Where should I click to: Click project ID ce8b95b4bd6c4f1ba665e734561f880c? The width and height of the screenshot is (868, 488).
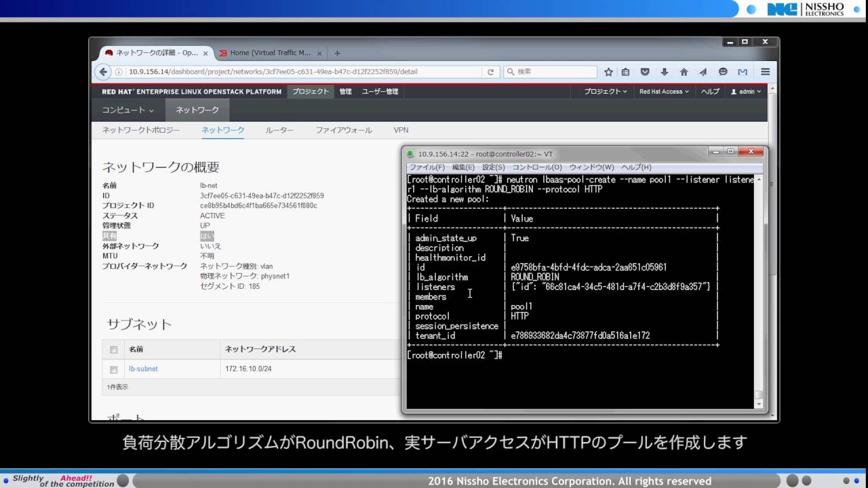(x=258, y=206)
